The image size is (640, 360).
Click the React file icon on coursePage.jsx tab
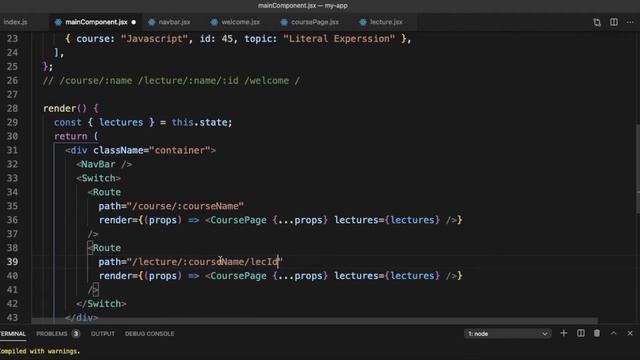(x=284, y=22)
